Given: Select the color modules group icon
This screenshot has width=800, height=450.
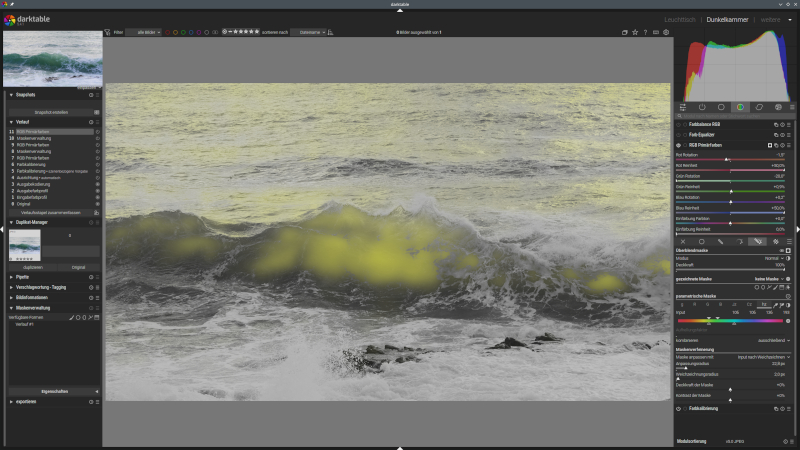Looking at the screenshot, I should [740, 107].
